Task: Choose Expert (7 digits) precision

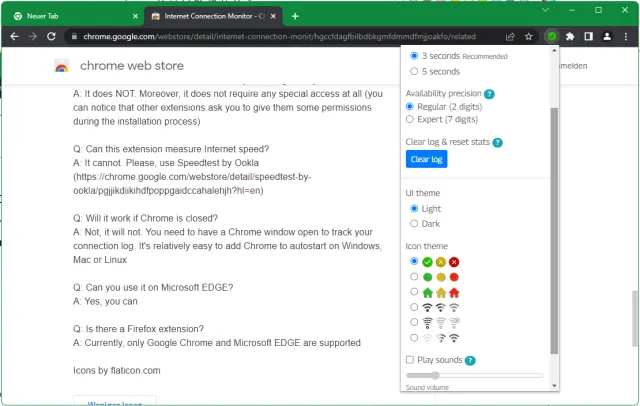Action: [409, 119]
